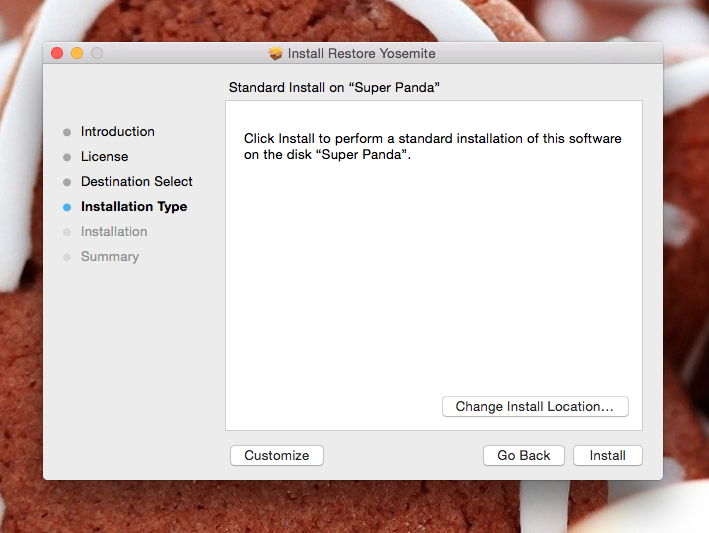Click the package icon in title bar
Screen dimensions: 709x533
click(x=275, y=53)
